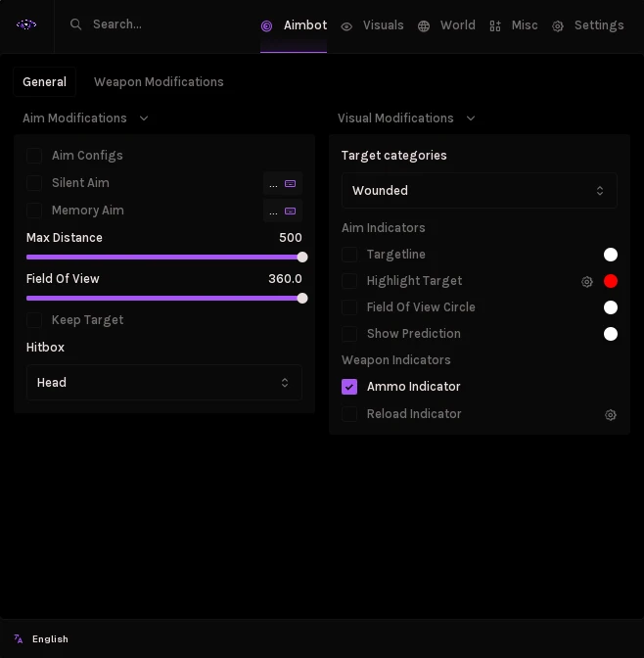The height and width of the screenshot is (658, 644).
Task: Switch to the Weapon Modifications tab
Action: [x=159, y=82]
